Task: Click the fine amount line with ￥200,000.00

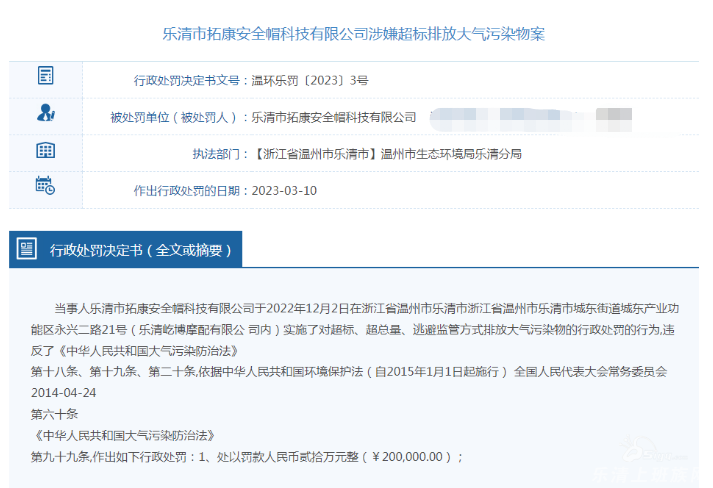Action: click(x=247, y=457)
